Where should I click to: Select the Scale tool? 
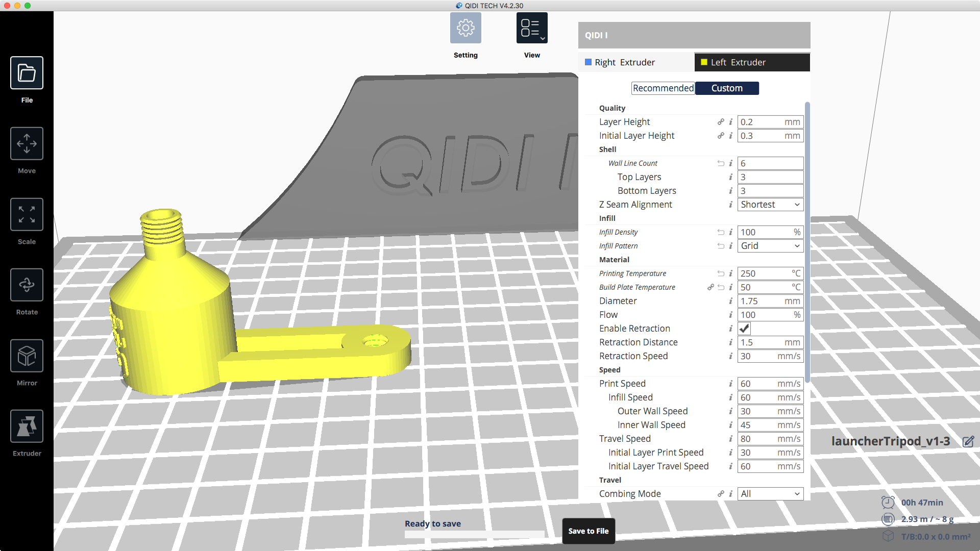click(x=27, y=214)
